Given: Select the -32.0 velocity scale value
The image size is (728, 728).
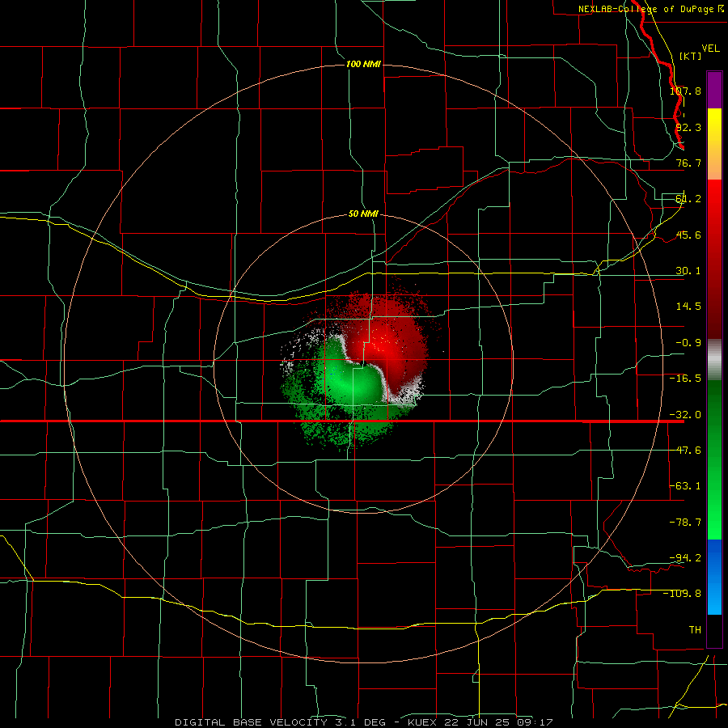Looking at the screenshot, I should [x=685, y=415].
